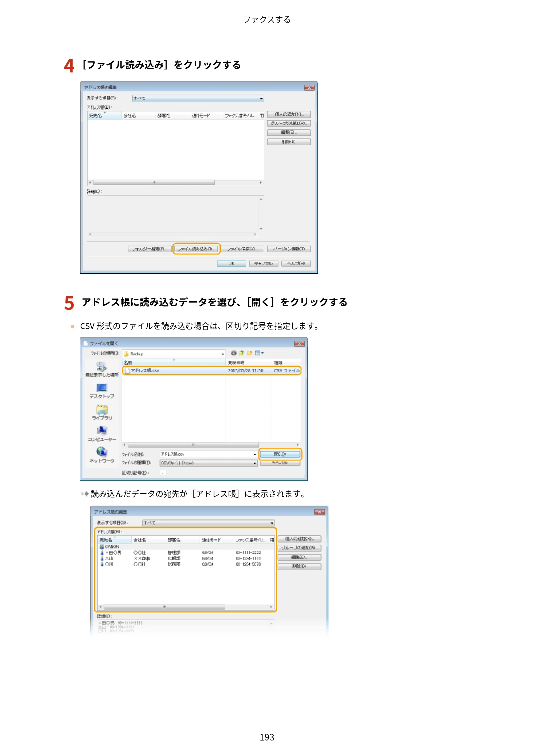This screenshot has height=756, width=534.
Task: Click person icon beside ○川 entry
Action: [x=102, y=564]
